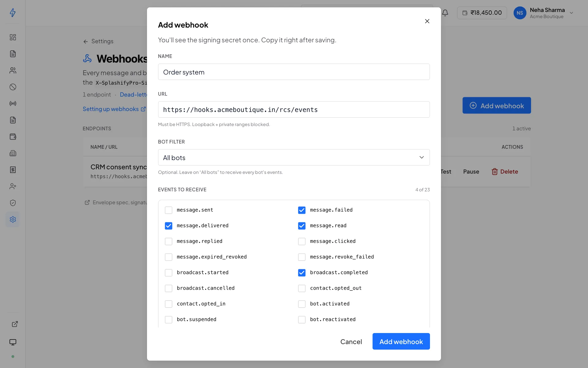Open the building icon in sidebar
The width and height of the screenshot is (588, 368).
tap(13, 153)
